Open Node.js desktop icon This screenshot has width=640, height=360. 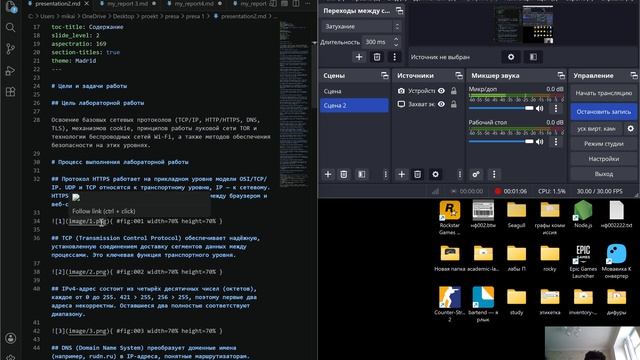tap(583, 214)
